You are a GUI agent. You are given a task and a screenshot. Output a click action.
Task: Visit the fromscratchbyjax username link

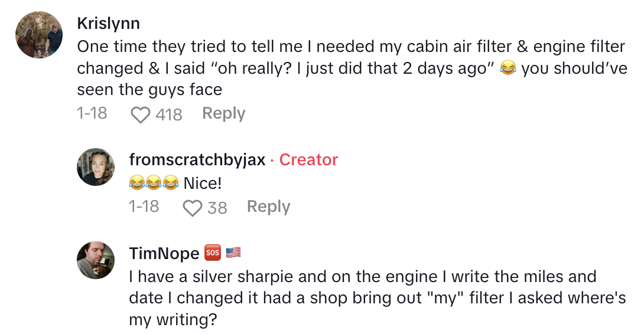coord(197,159)
